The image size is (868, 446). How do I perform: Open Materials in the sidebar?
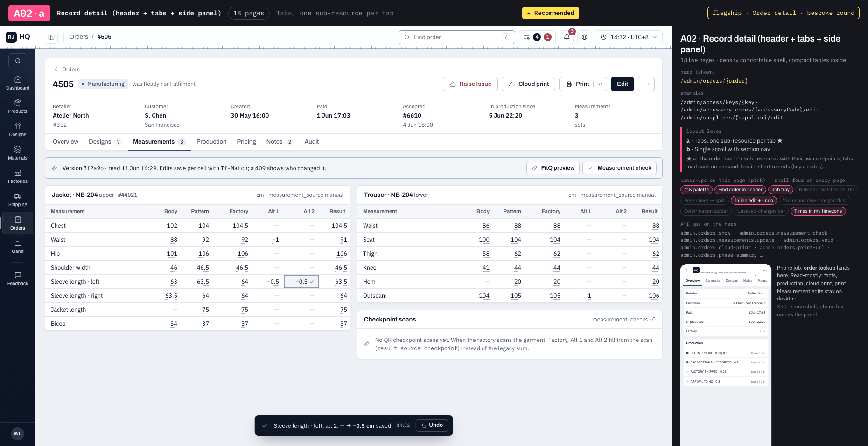tap(18, 153)
